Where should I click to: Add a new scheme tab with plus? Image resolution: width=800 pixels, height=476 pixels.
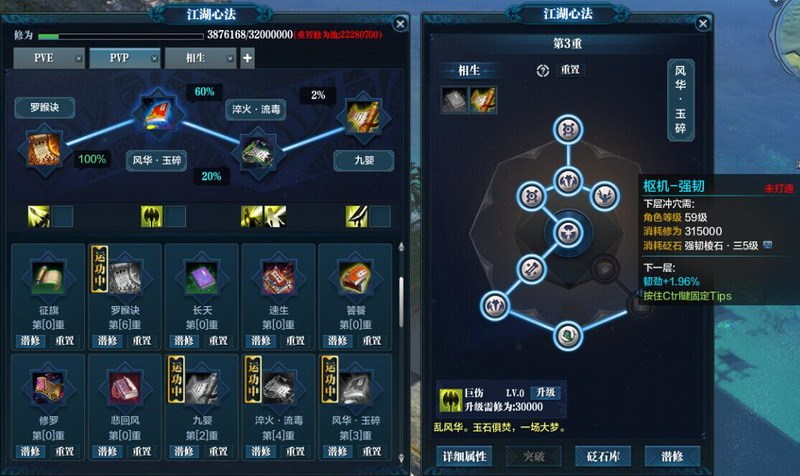(x=247, y=58)
